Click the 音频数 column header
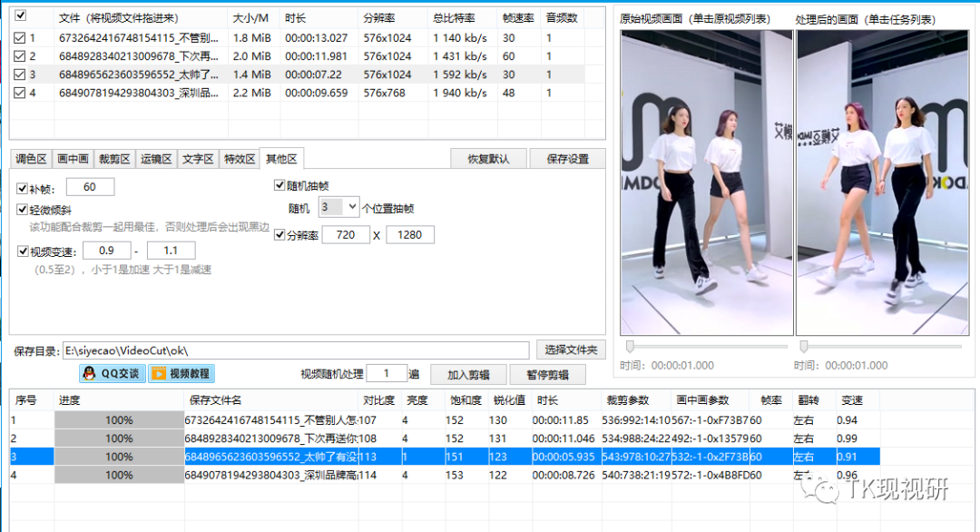980x532 pixels. tap(563, 18)
